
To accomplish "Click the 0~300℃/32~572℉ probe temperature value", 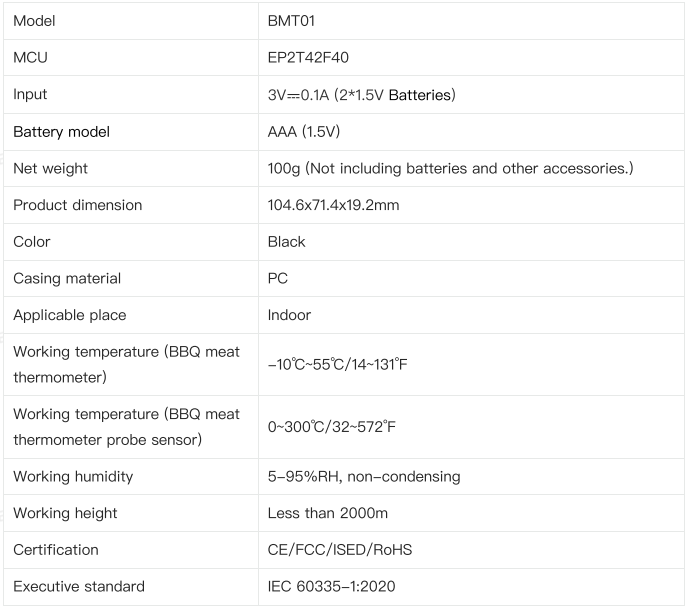I will pos(332,427).
